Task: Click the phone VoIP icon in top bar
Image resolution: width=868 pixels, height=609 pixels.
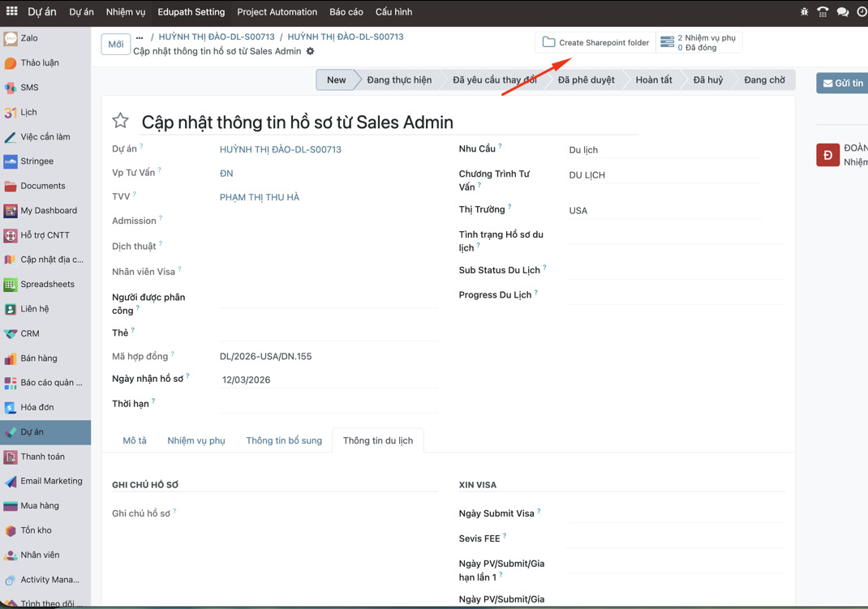Action: point(823,11)
